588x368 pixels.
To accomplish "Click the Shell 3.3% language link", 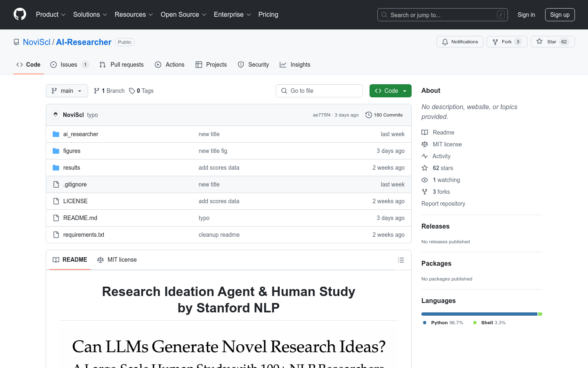I will [489, 323].
